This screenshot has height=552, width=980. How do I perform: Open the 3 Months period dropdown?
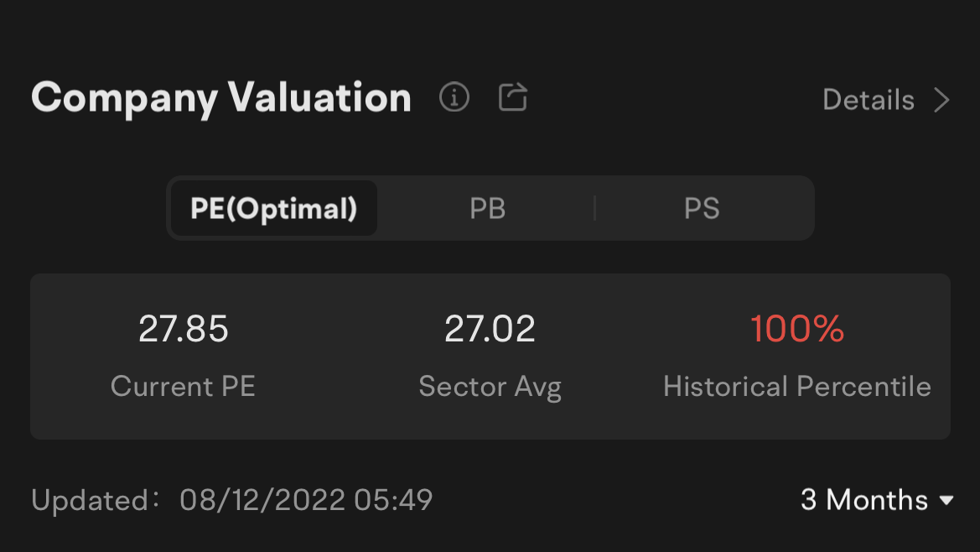click(877, 499)
